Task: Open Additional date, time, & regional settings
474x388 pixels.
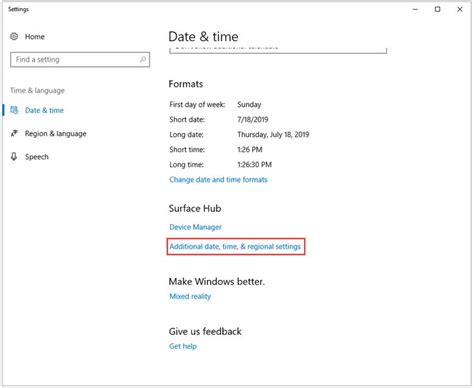Action: click(235, 246)
